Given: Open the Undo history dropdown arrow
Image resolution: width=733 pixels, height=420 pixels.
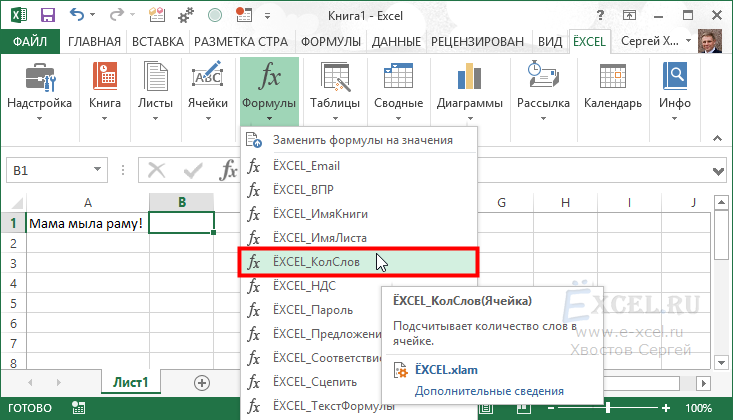Looking at the screenshot, I should [92, 15].
